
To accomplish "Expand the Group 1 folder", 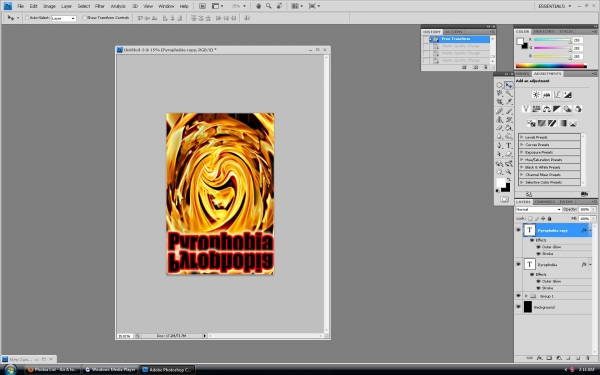I will coord(526,296).
